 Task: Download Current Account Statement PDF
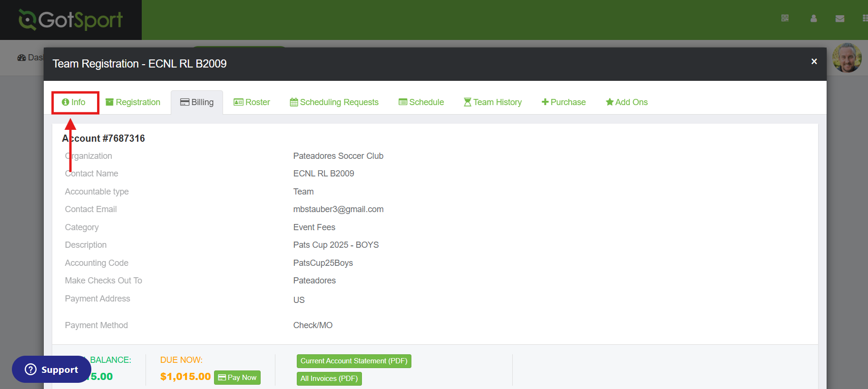(x=354, y=361)
